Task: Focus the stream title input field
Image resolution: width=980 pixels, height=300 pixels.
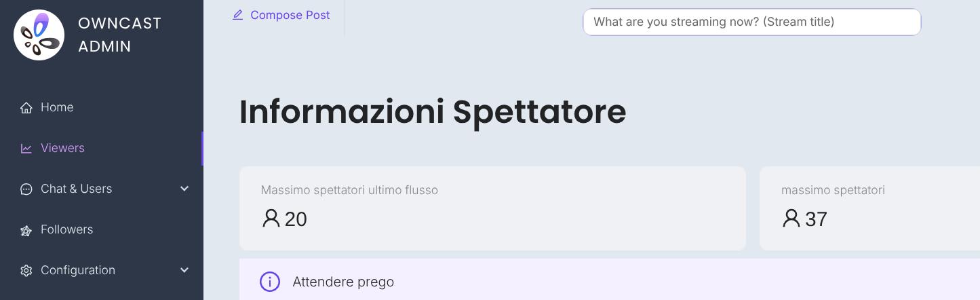Action: click(751, 22)
